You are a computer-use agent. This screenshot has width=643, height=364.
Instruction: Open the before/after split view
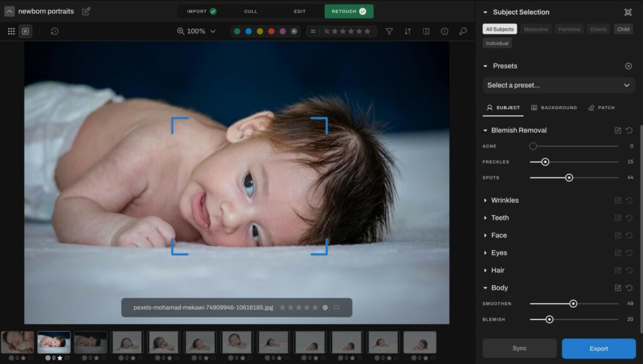click(427, 30)
